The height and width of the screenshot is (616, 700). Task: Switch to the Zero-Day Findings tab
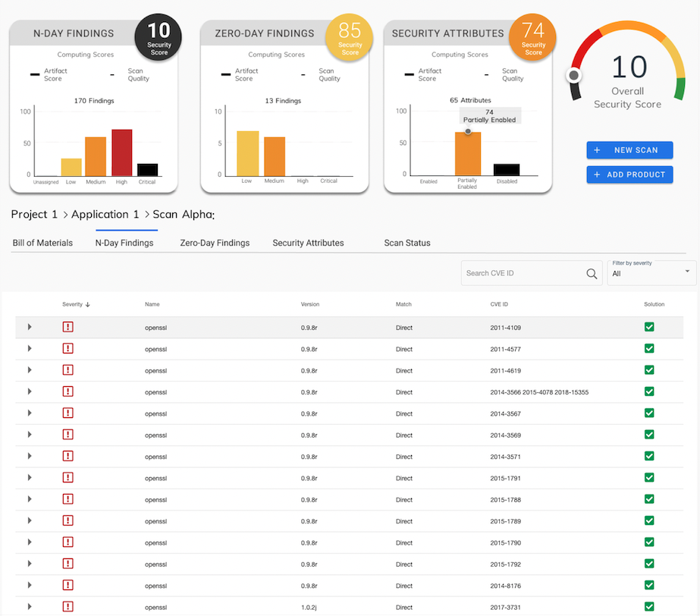pos(215,244)
